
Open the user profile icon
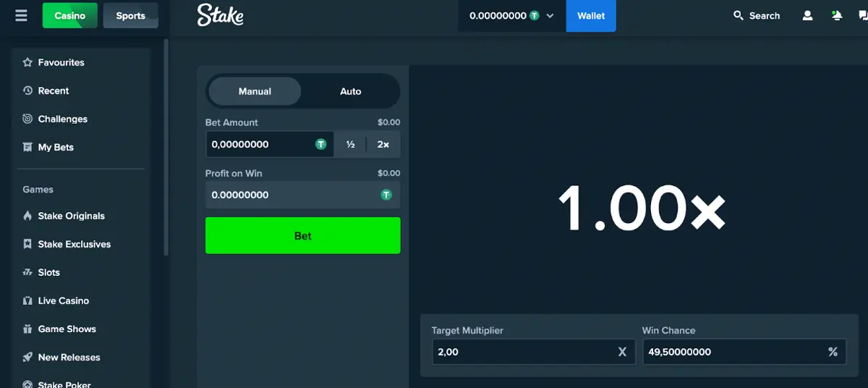coord(807,15)
